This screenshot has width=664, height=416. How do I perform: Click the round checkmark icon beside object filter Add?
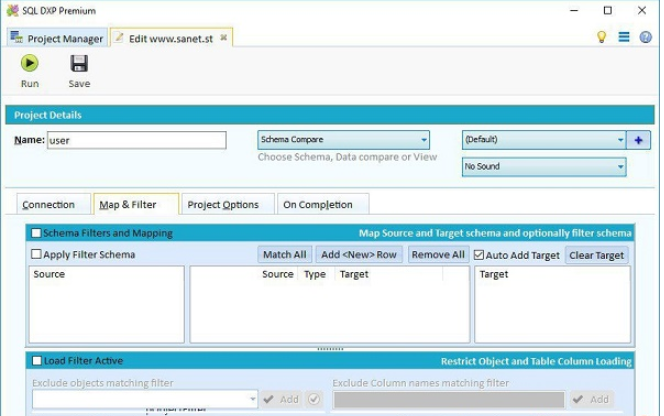[x=314, y=399]
